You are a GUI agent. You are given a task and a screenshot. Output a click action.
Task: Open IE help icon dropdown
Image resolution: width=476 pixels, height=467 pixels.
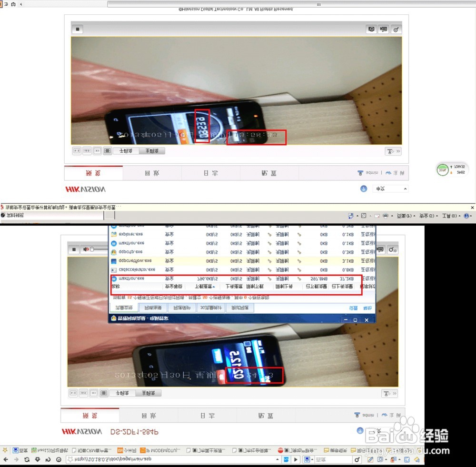point(468,216)
